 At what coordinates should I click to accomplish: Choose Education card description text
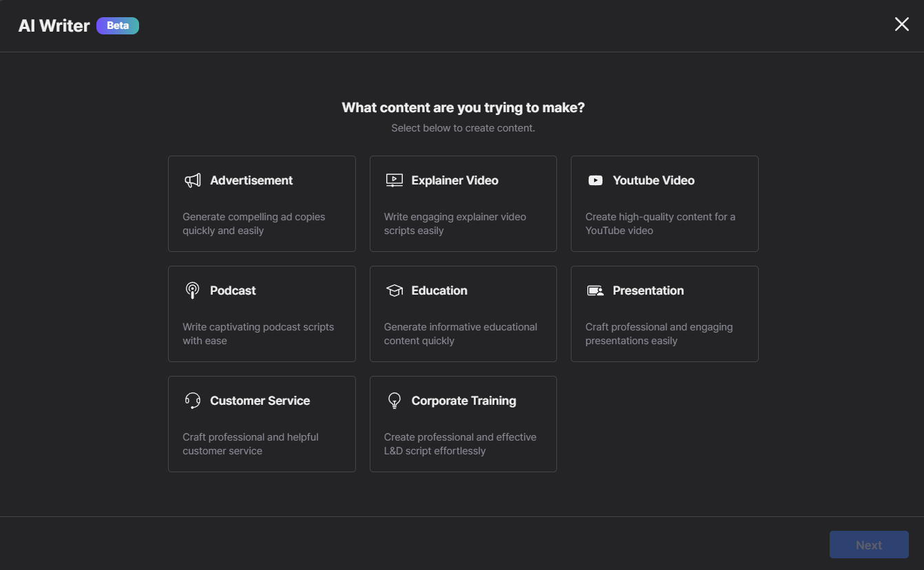[x=460, y=334]
